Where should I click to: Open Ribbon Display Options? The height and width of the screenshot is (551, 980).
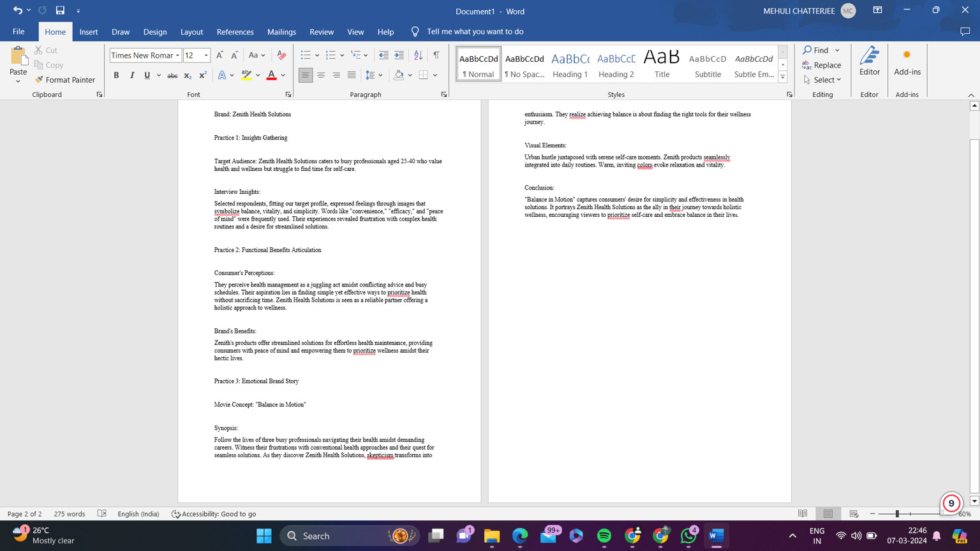tap(878, 10)
